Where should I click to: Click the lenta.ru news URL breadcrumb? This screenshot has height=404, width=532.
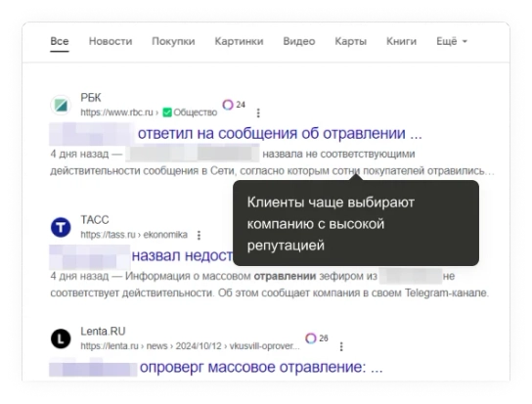pos(190,346)
